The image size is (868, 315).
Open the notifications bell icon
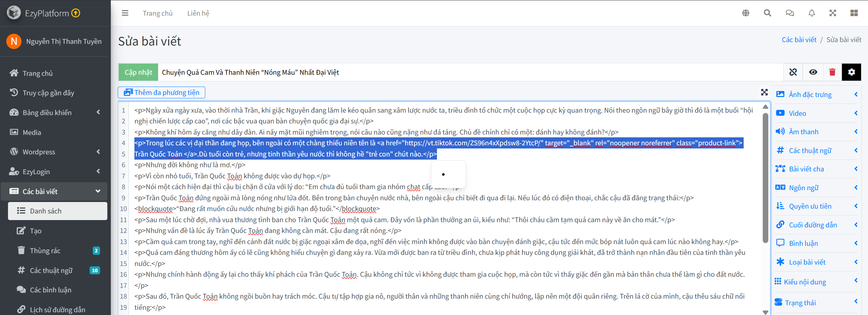point(811,13)
